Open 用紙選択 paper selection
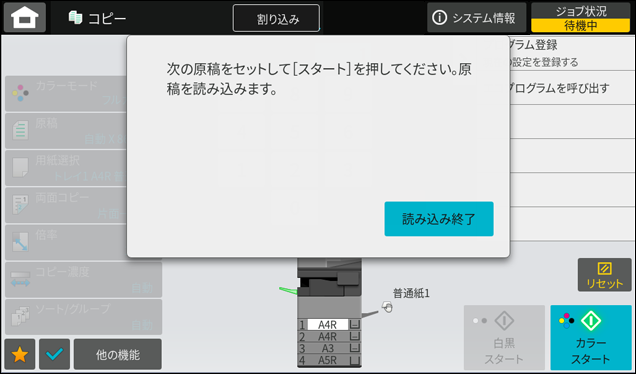Image resolution: width=636 pixels, height=374 pixels. click(66, 168)
